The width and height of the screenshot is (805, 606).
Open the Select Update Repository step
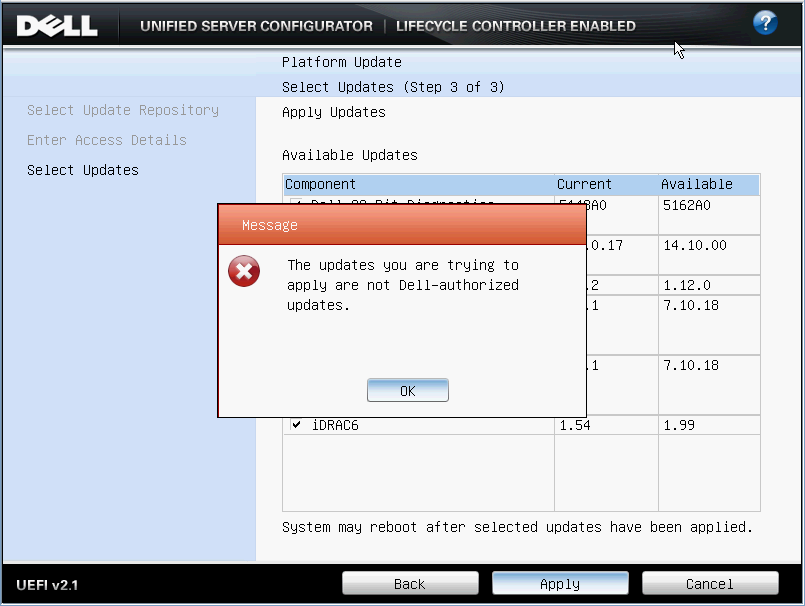(x=123, y=110)
